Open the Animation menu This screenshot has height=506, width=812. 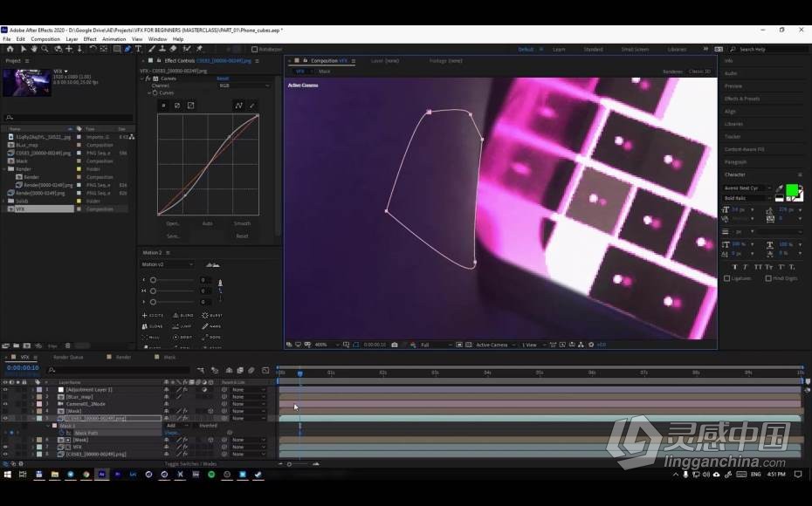[x=114, y=38]
